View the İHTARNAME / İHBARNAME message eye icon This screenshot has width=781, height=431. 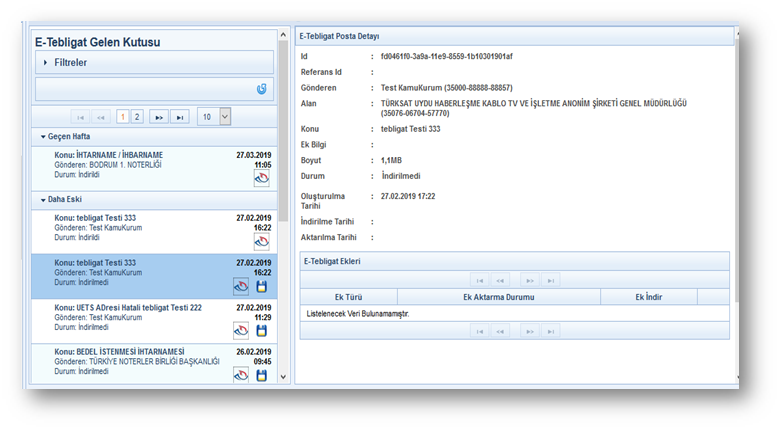(x=262, y=178)
